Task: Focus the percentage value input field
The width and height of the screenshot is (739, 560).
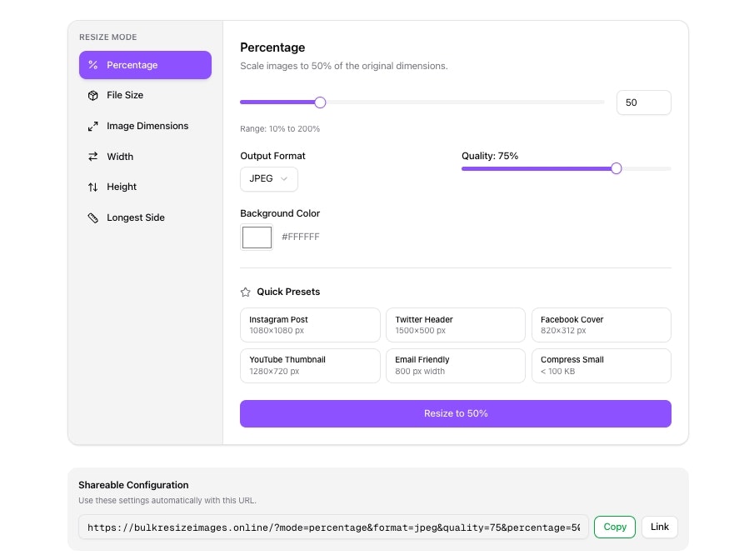Action: pyautogui.click(x=643, y=102)
